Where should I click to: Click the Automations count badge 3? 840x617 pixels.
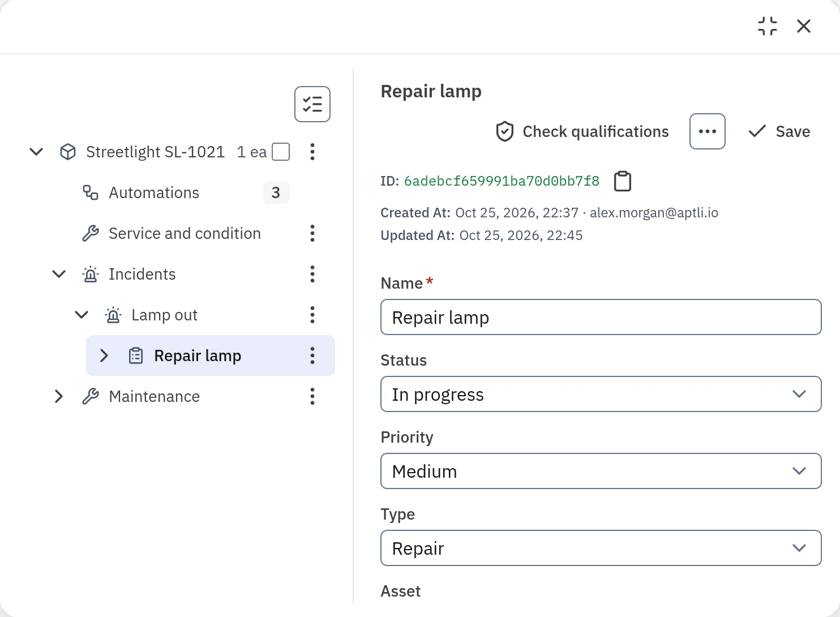(x=276, y=192)
